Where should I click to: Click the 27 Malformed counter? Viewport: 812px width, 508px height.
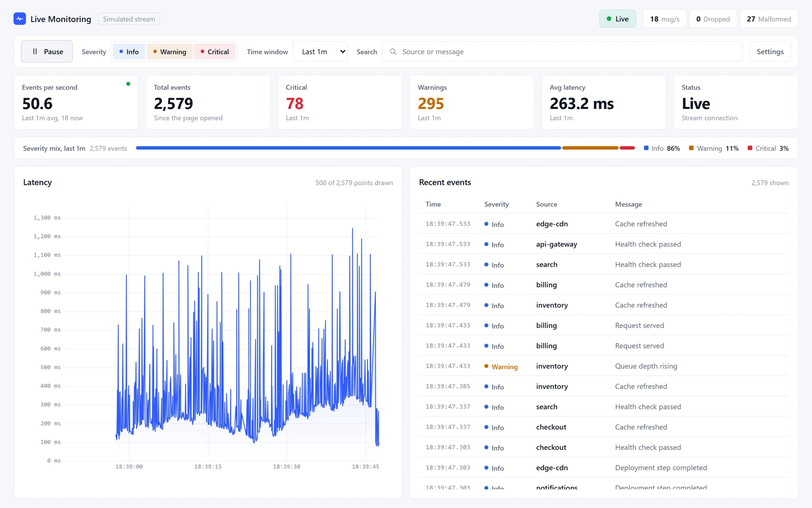(769, 19)
